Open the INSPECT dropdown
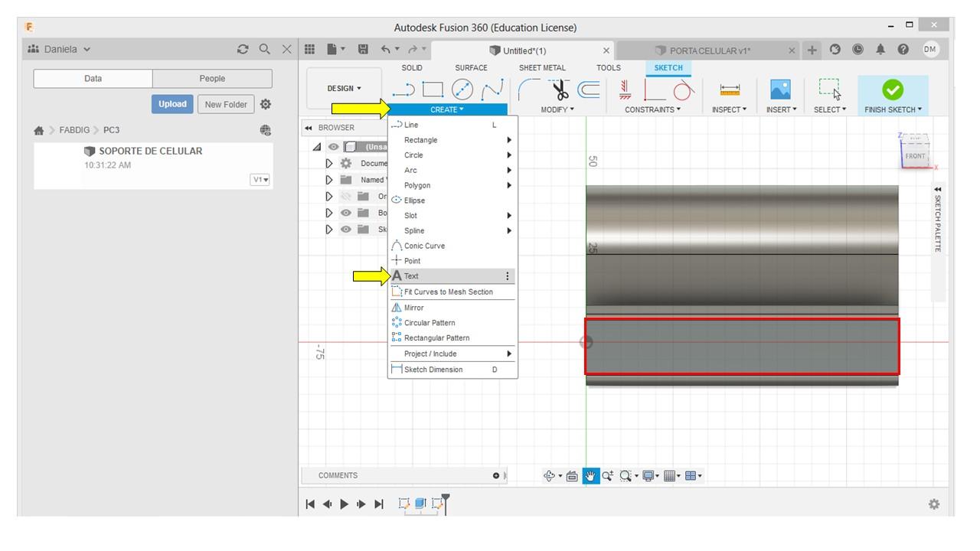 [729, 109]
